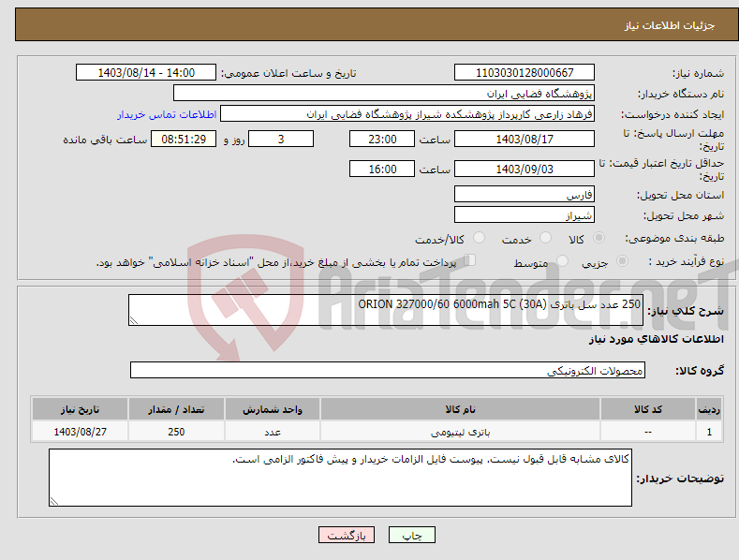
Task: Click the ردیف column header
Action: tap(709, 409)
